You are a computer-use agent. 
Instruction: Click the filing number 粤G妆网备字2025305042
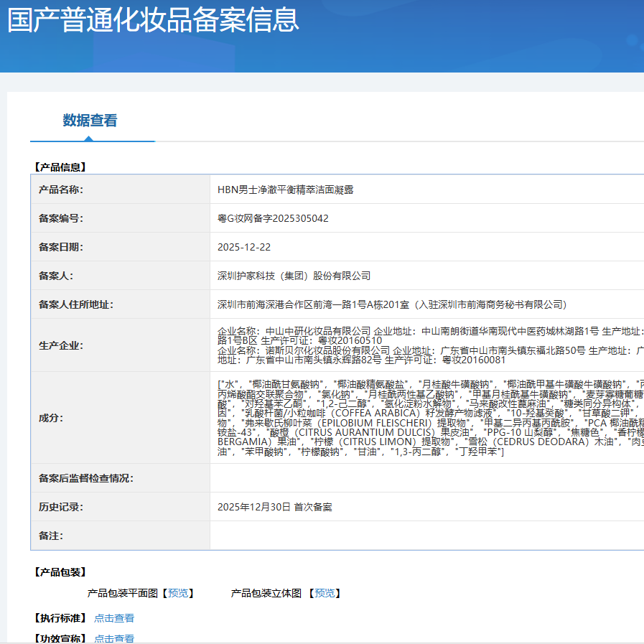(x=273, y=218)
